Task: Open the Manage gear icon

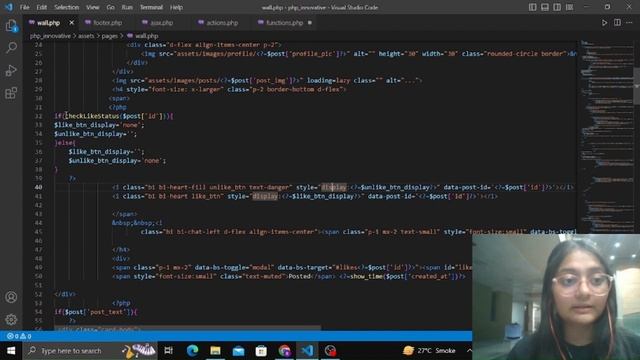Action: tap(11, 319)
